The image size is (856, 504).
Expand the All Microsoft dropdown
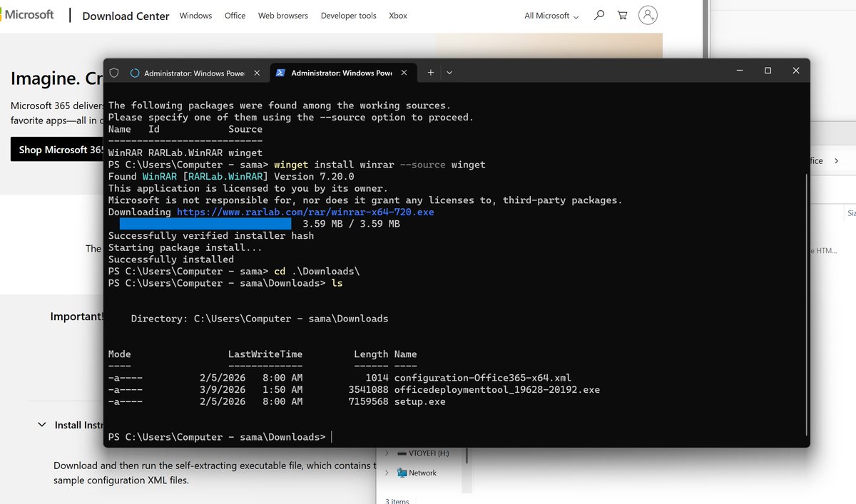(x=551, y=16)
